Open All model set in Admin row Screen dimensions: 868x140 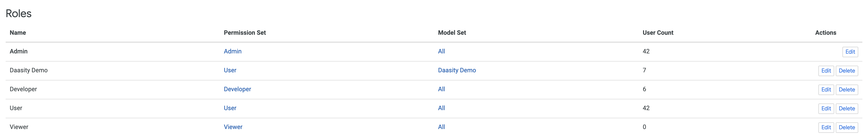pos(441,51)
